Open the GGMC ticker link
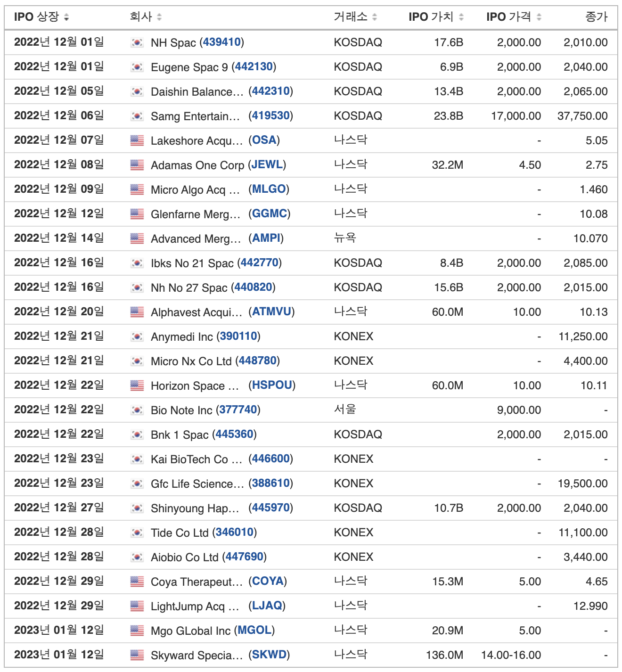This screenshot has height=672, width=622. coord(270,213)
